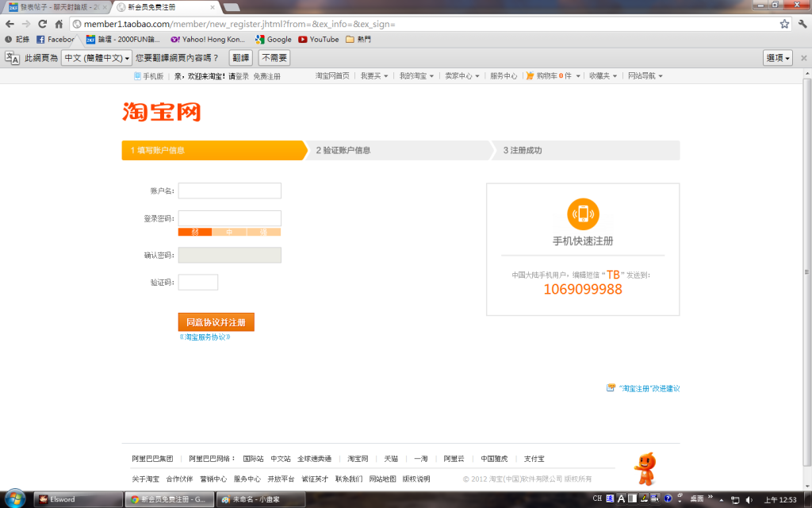Click the 验证码 captcha field
Viewport: 812px width, 508px height.
(x=197, y=282)
